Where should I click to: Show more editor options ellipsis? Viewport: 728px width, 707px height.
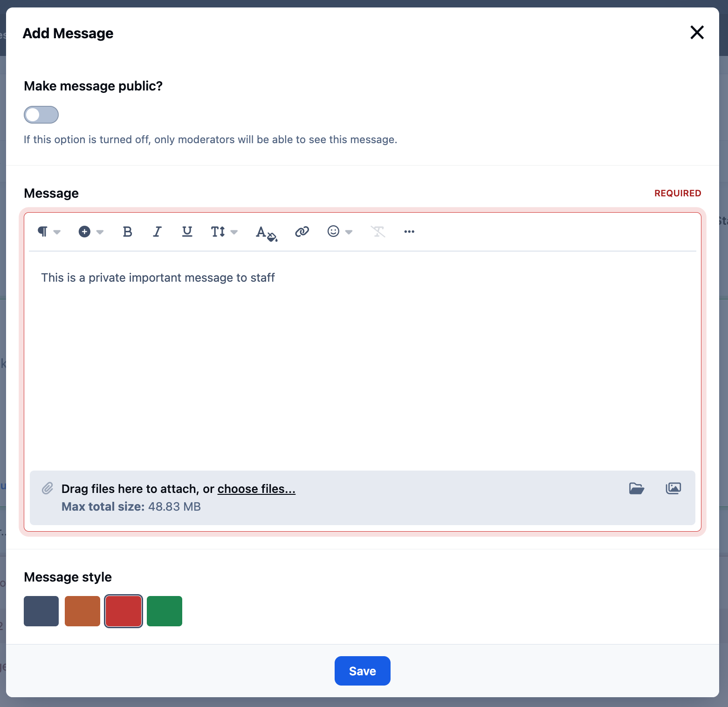tap(409, 232)
